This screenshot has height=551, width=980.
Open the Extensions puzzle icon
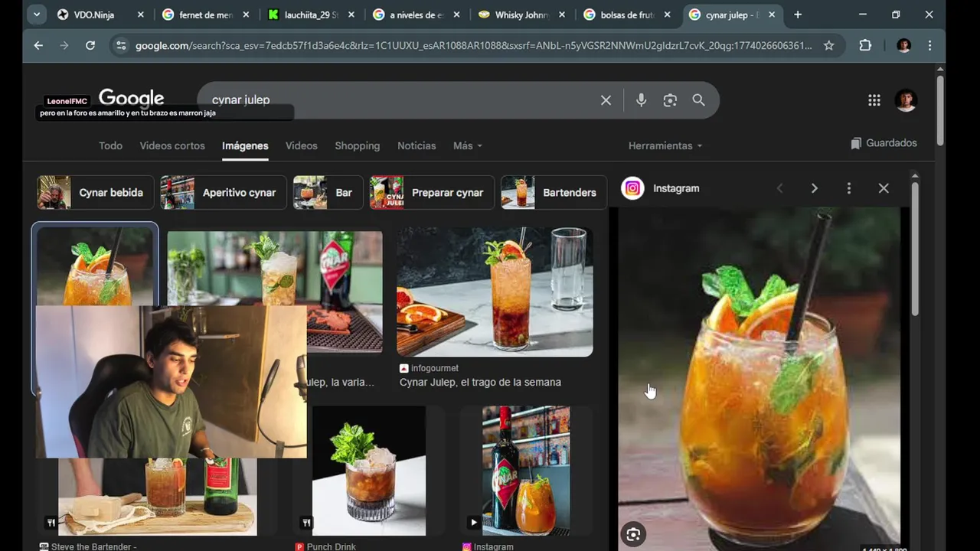[865, 46]
